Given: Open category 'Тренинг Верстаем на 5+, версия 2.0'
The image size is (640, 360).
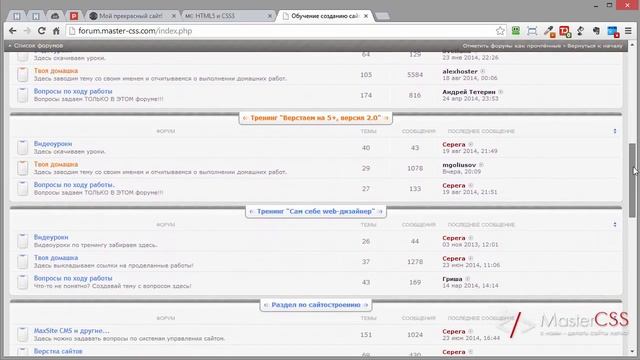Looking at the screenshot, I should tap(316, 118).
